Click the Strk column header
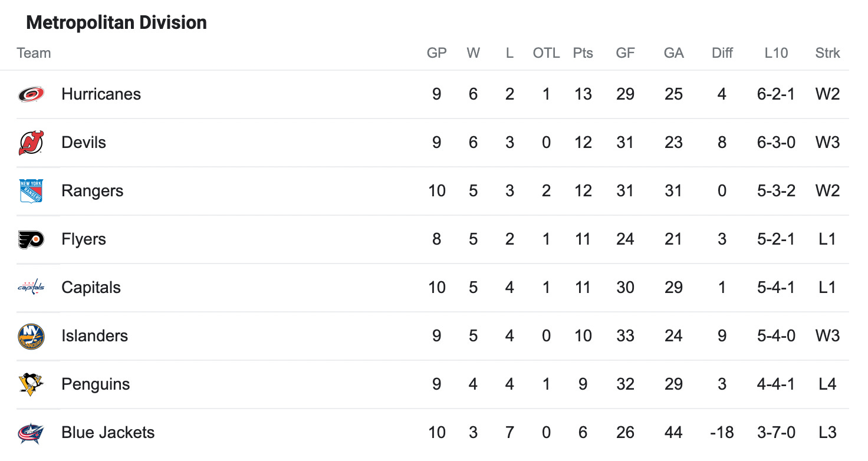Image resolution: width=868 pixels, height=461 pixels. click(x=827, y=53)
